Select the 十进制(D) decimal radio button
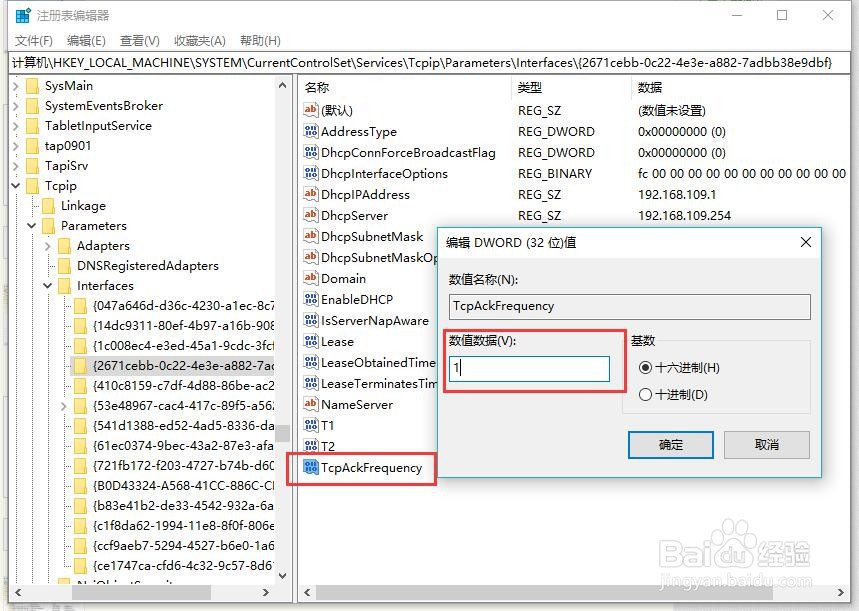Image resolution: width=859 pixels, height=611 pixels. 645,395
